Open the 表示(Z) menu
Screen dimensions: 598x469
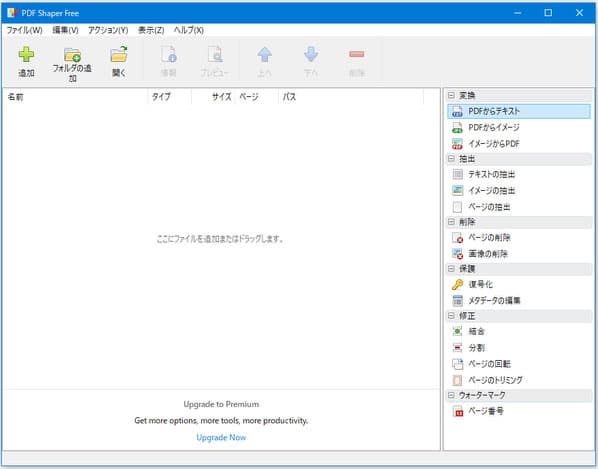point(151,30)
